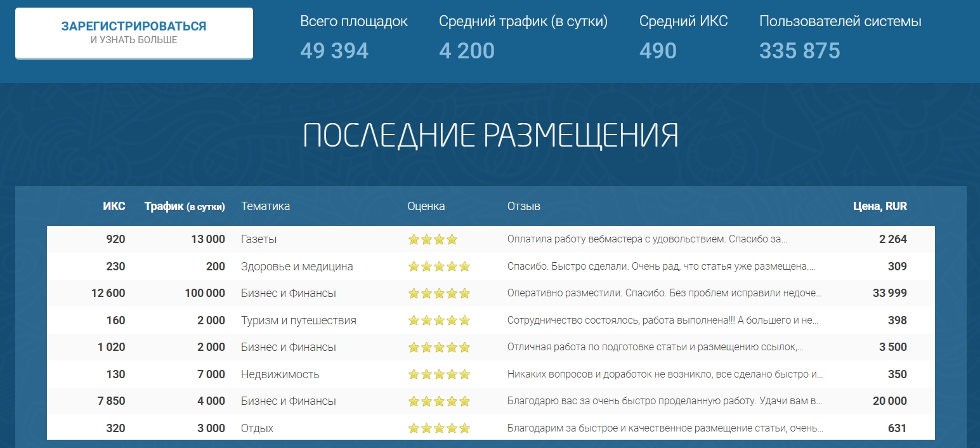Image resolution: width=980 pixels, height=448 pixels.
Task: Select the price value 3 500
Action: tap(893, 347)
